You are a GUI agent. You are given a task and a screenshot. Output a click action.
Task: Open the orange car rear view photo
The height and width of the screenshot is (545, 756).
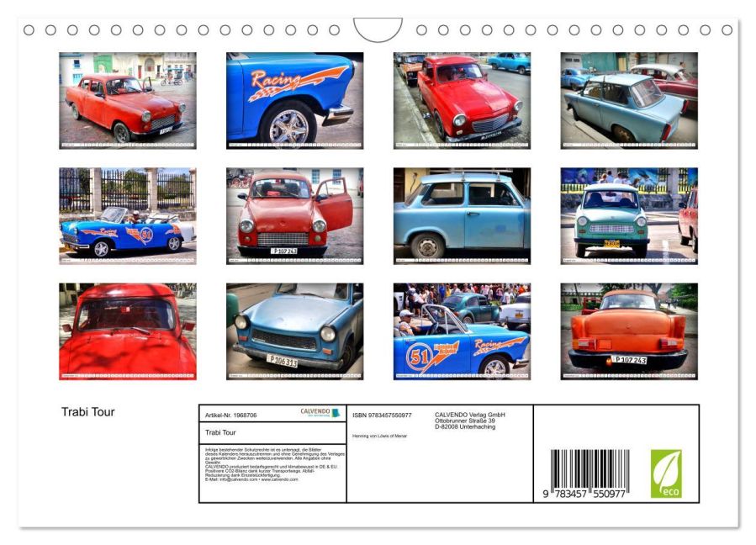pos(629,331)
